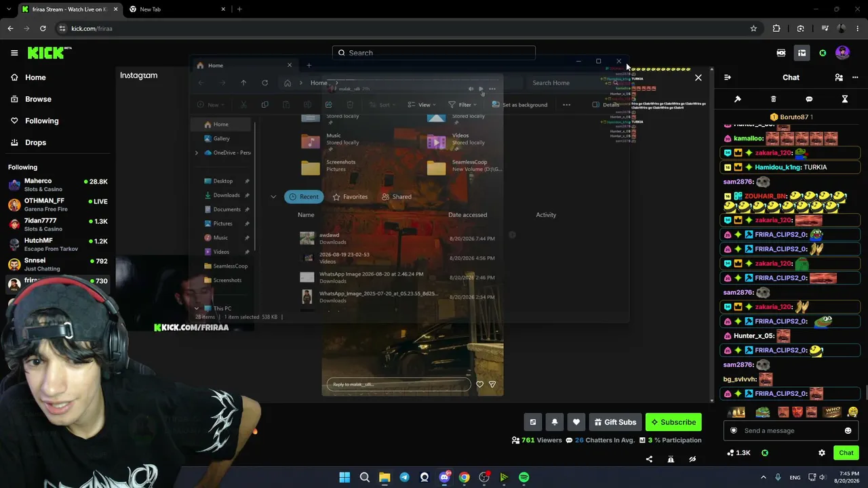The height and width of the screenshot is (488, 868).
Task: Open the emoji picker in message box
Action: 848,430
